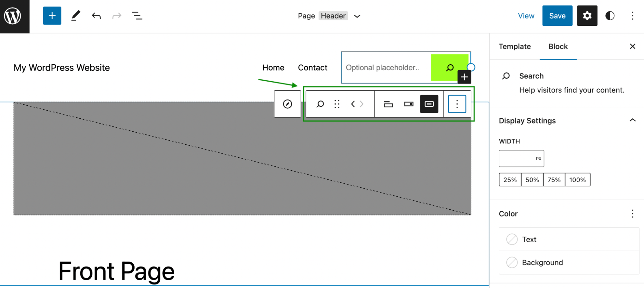This screenshot has height=288, width=644.
Task: Toggle button with icon option
Action: point(429,104)
